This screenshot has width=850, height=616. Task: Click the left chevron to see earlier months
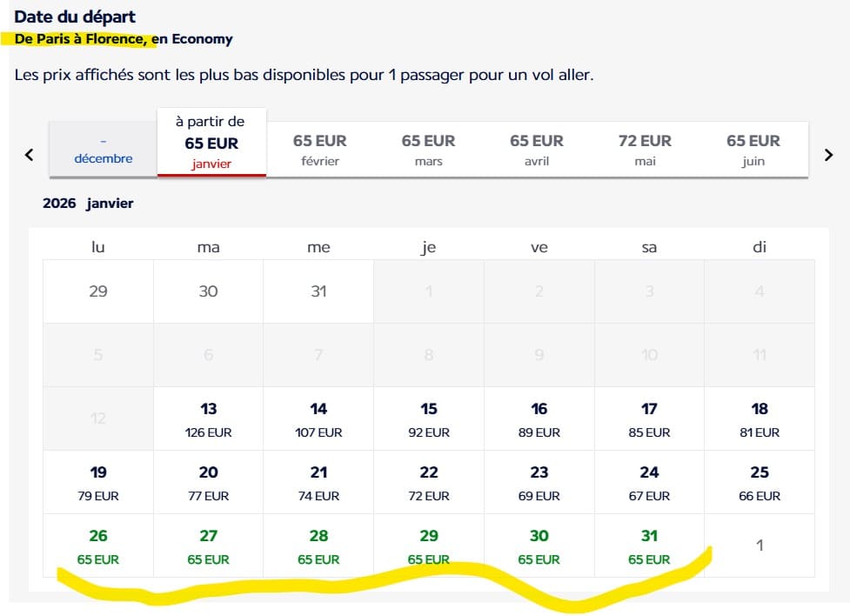click(28, 154)
